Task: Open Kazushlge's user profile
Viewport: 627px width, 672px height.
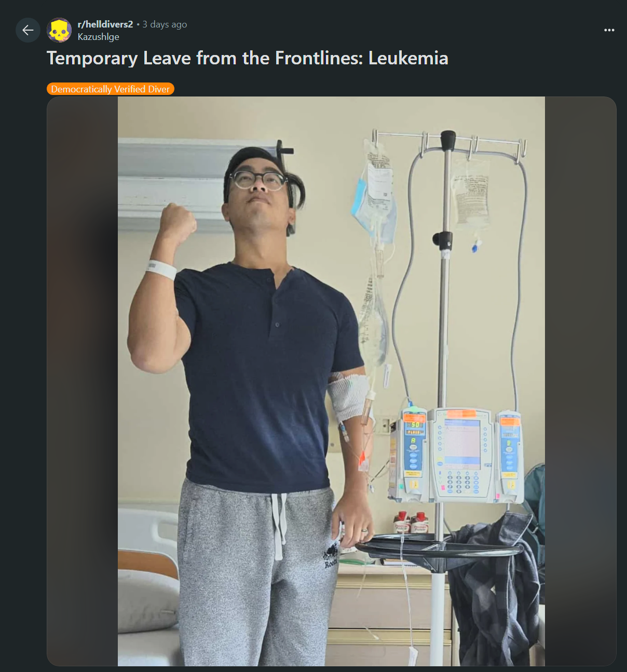Action: pyautogui.click(x=99, y=37)
